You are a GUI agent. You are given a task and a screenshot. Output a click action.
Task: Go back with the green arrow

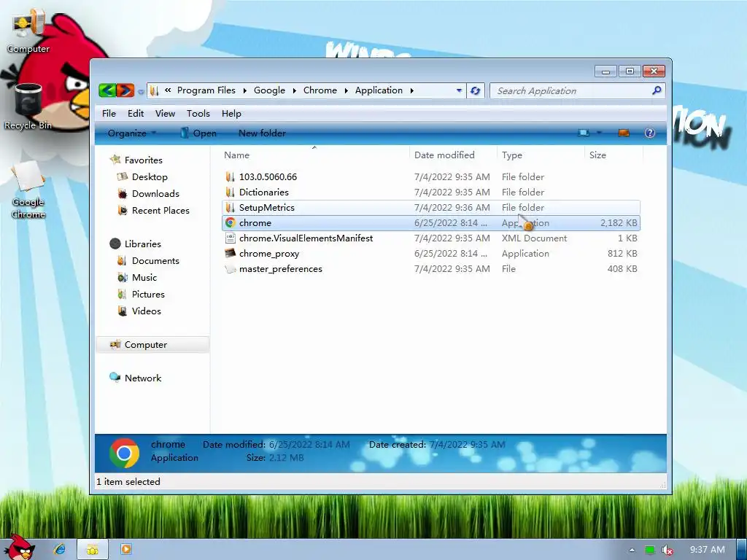(x=108, y=90)
